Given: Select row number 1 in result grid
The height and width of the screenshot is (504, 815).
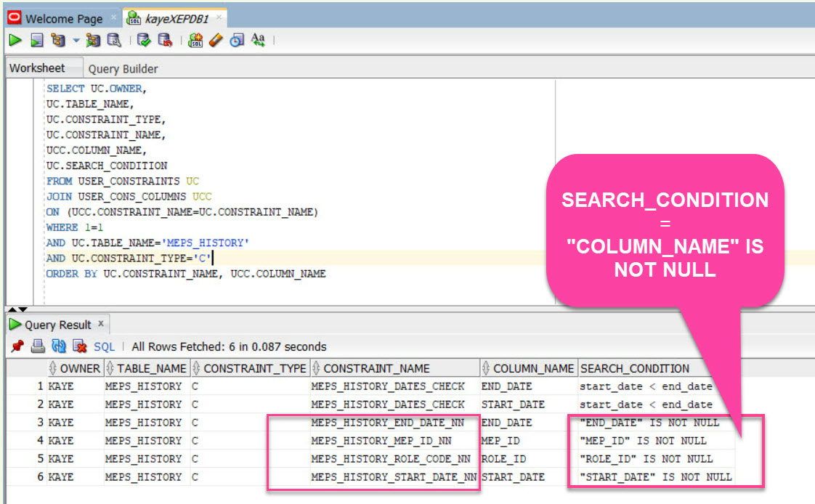Looking at the screenshot, I should (x=40, y=386).
